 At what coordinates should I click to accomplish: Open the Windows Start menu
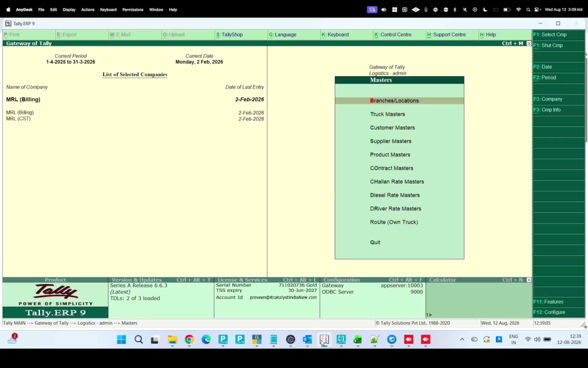click(121, 339)
